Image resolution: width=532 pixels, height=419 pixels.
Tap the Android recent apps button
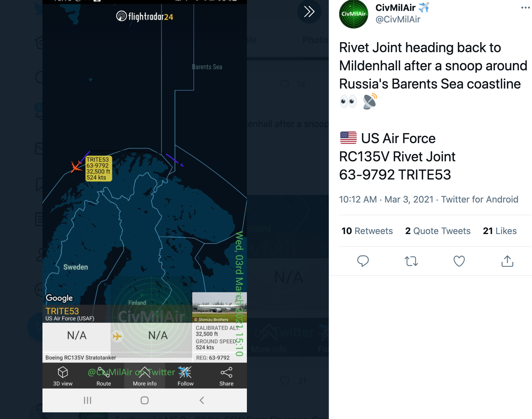(x=87, y=401)
